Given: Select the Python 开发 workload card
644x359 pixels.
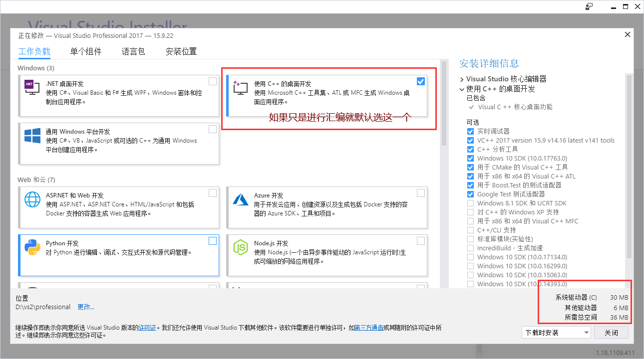Looking at the screenshot, I should pos(119,255).
